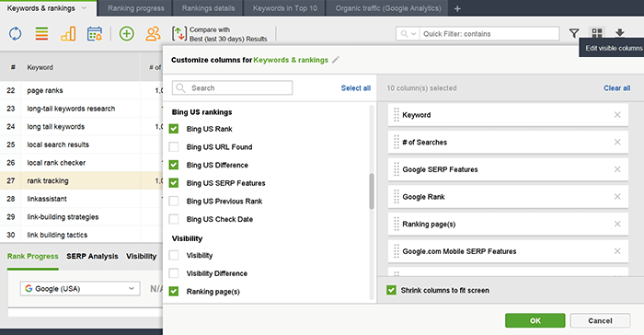Image resolution: width=644 pixels, height=335 pixels.
Task: Click drag handle of selected Ranking page(s)
Action: click(397, 224)
